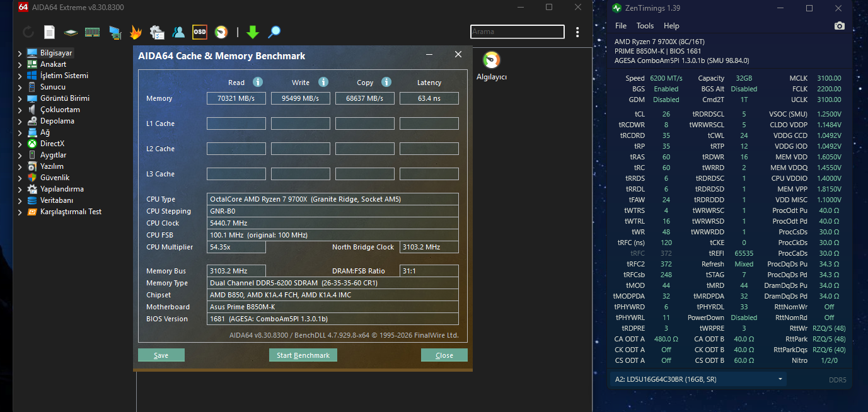The width and height of the screenshot is (868, 412).
Task: Expand the Anakart tree node
Action: (20, 64)
